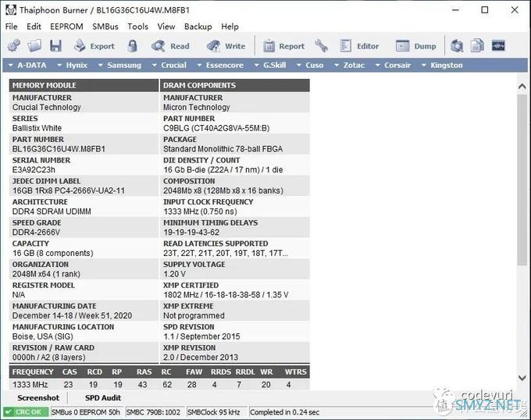Viewport: 531px width, 420px height.
Task: Expand the Crucial vendor dropdown
Action: coord(169,66)
